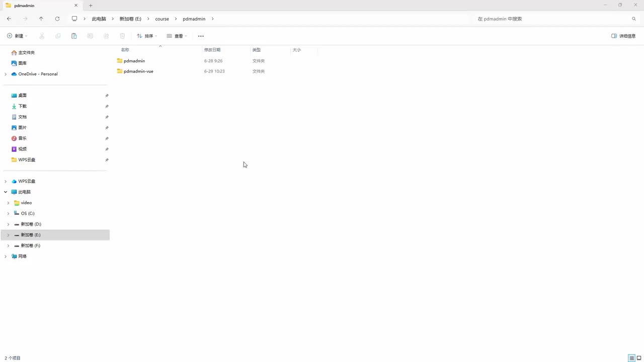Image resolution: width=644 pixels, height=362 pixels.
Task: Expand the 新加卷 (D:) drive node
Action: tap(8, 224)
